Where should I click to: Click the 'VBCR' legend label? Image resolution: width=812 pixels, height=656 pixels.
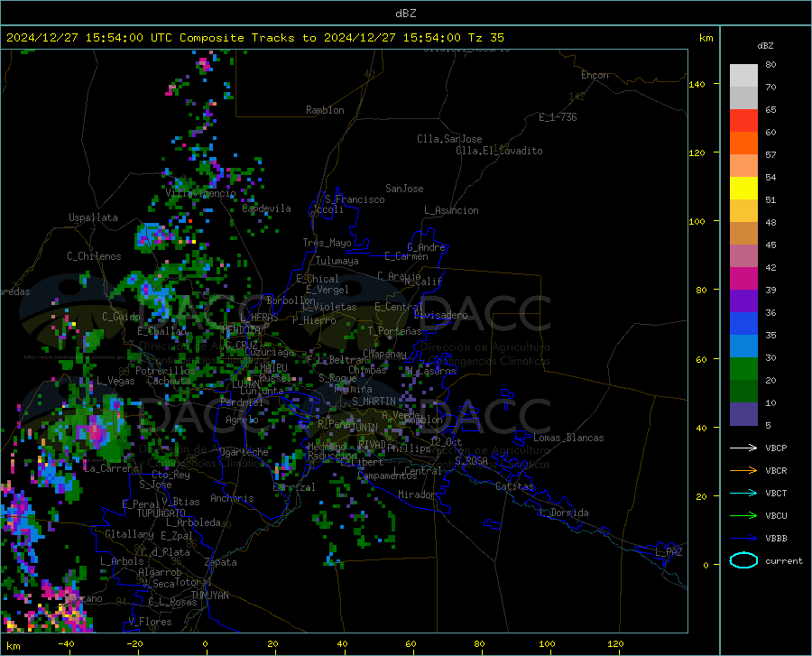776,470
